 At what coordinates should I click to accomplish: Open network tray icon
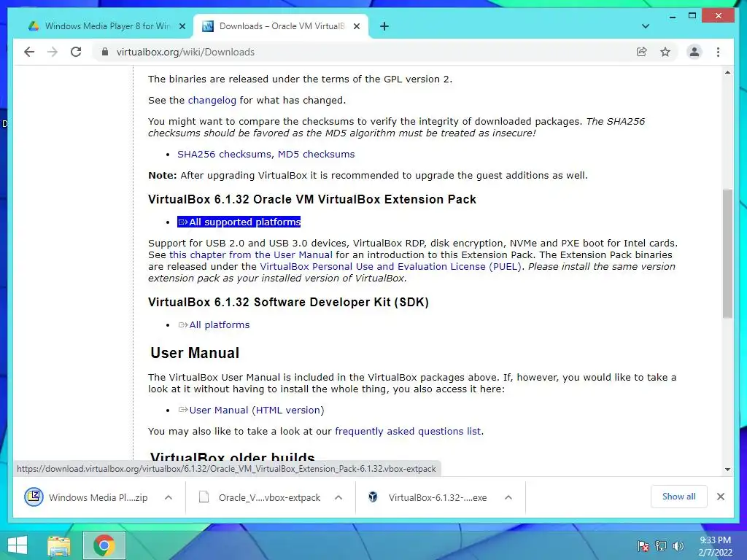coord(661,546)
